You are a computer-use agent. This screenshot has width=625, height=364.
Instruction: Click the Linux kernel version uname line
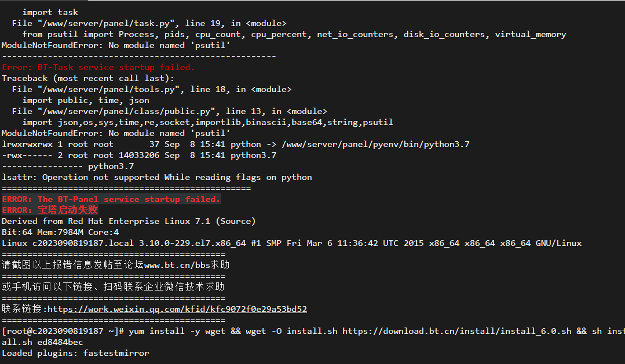(292, 243)
